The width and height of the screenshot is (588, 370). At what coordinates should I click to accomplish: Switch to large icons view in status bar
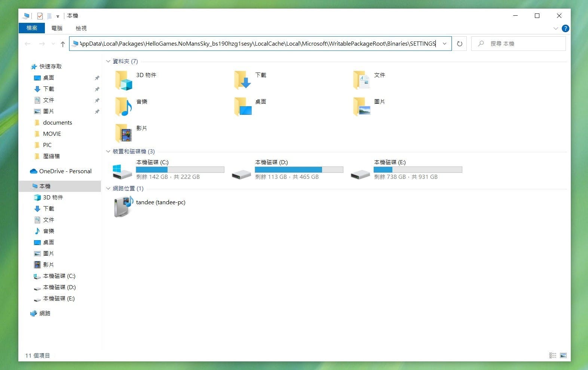[563, 355]
